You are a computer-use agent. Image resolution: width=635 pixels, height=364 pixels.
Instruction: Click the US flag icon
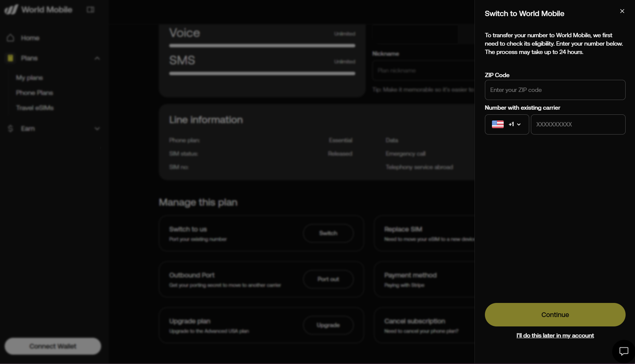point(498,124)
